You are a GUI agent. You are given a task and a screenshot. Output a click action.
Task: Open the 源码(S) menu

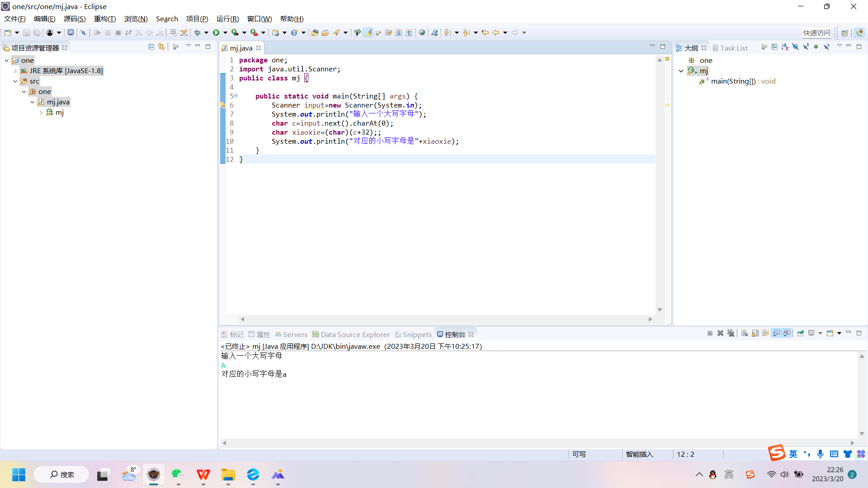[75, 19]
